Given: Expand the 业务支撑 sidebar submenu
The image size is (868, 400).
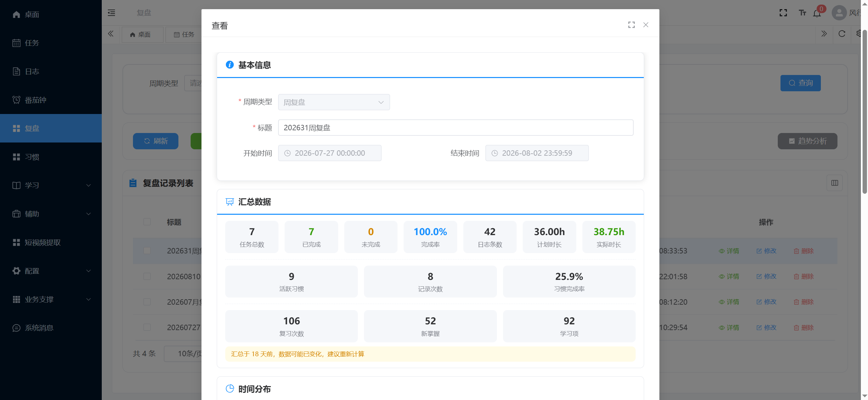Looking at the screenshot, I should [x=51, y=299].
